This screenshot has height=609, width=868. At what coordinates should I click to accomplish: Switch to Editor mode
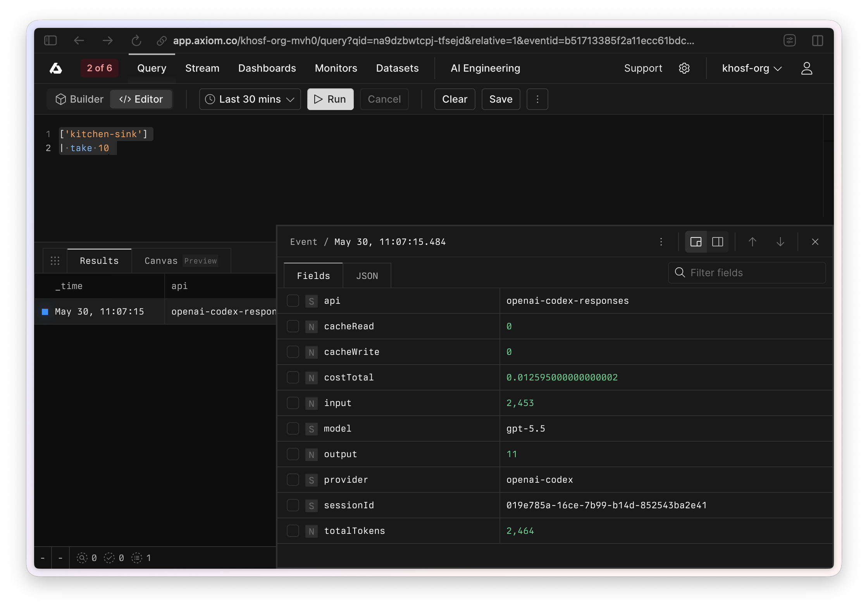click(141, 99)
